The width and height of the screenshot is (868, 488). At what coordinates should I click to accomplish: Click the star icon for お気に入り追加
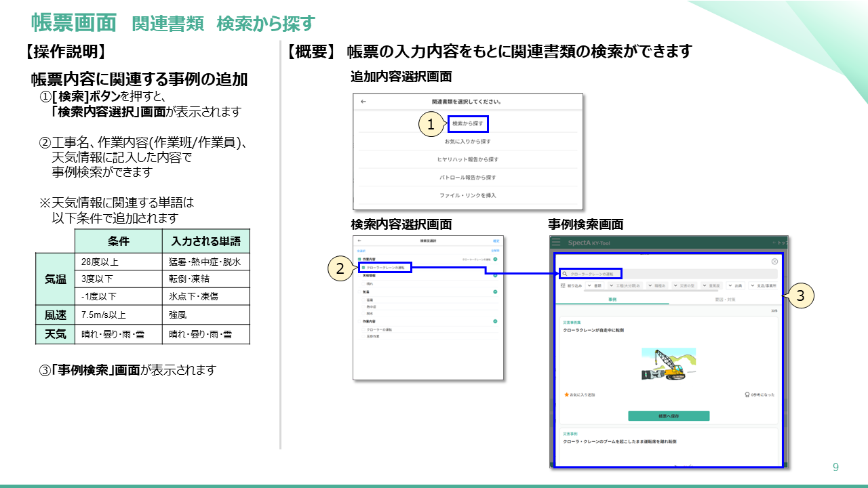pyautogui.click(x=566, y=394)
